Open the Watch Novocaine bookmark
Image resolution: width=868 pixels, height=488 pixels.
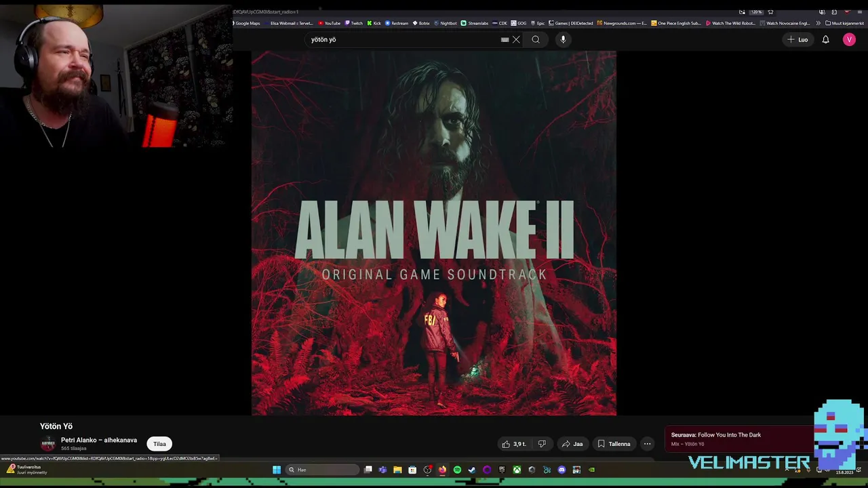785,23
